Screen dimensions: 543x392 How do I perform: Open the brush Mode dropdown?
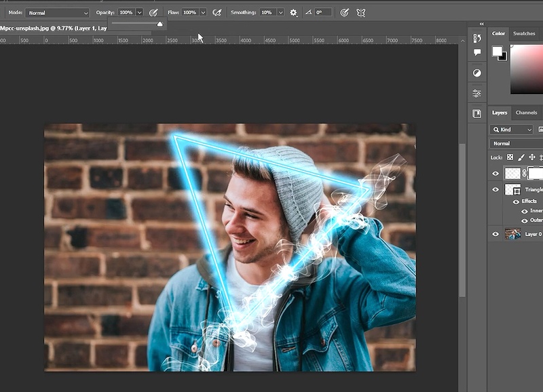point(58,13)
